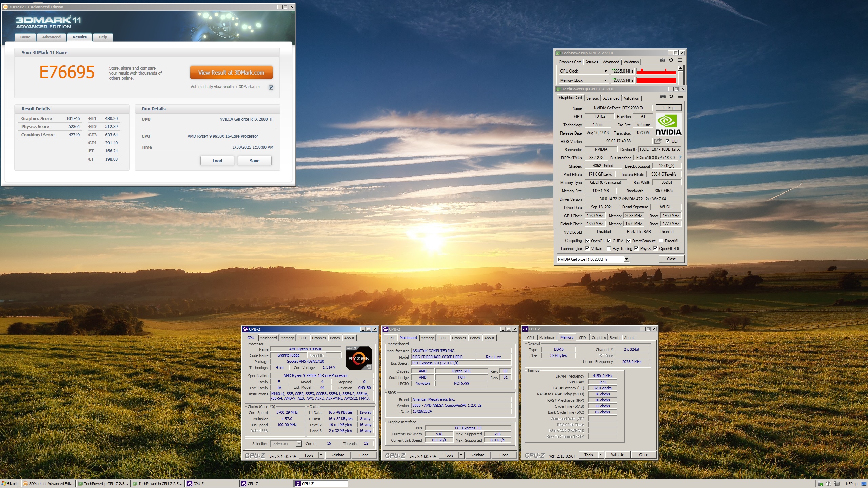The image size is (868, 488).
Task: Take screenshot in GPU-Z Sensors window
Action: 662,60
